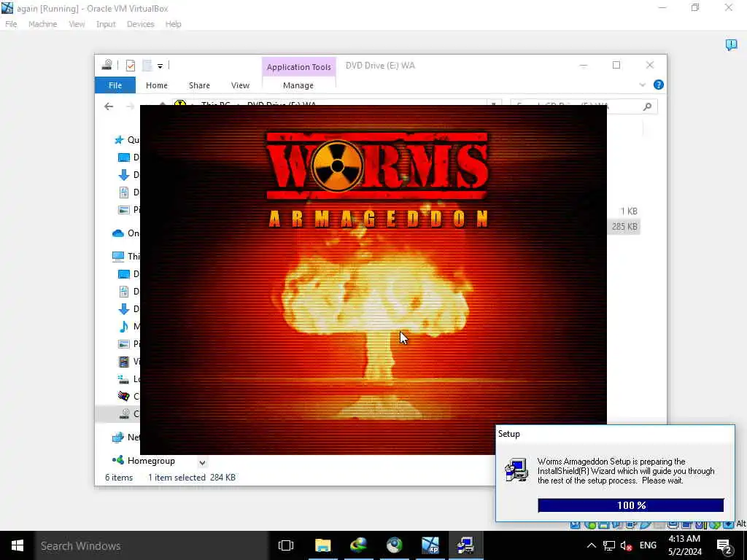This screenshot has width=747, height=560.
Task: Click the 1 KB file size entry
Action: pyautogui.click(x=629, y=211)
